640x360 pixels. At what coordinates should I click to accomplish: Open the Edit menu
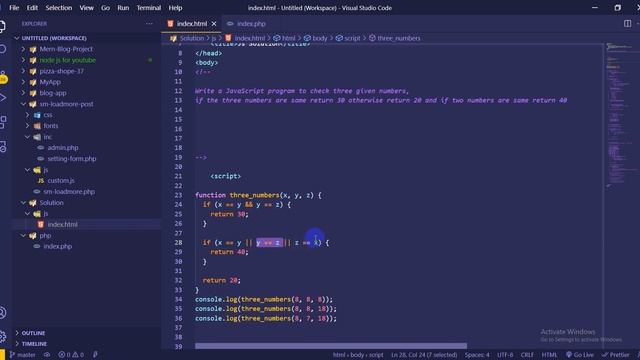(32, 8)
